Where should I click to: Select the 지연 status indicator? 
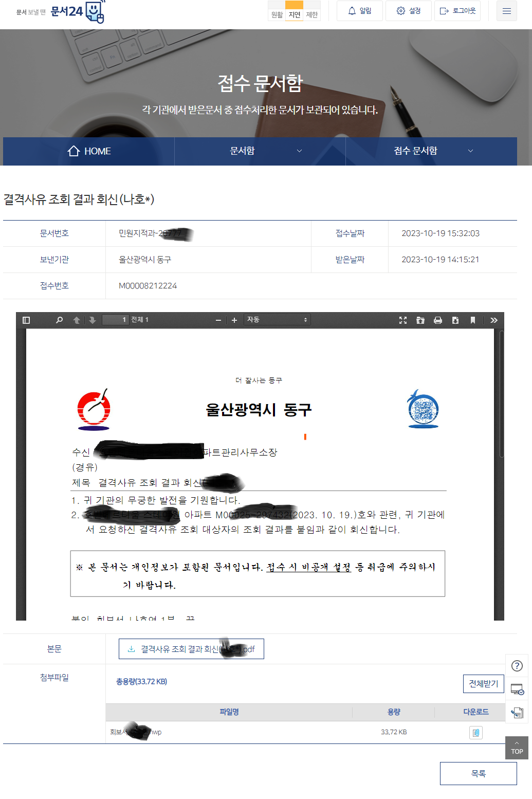[293, 15]
